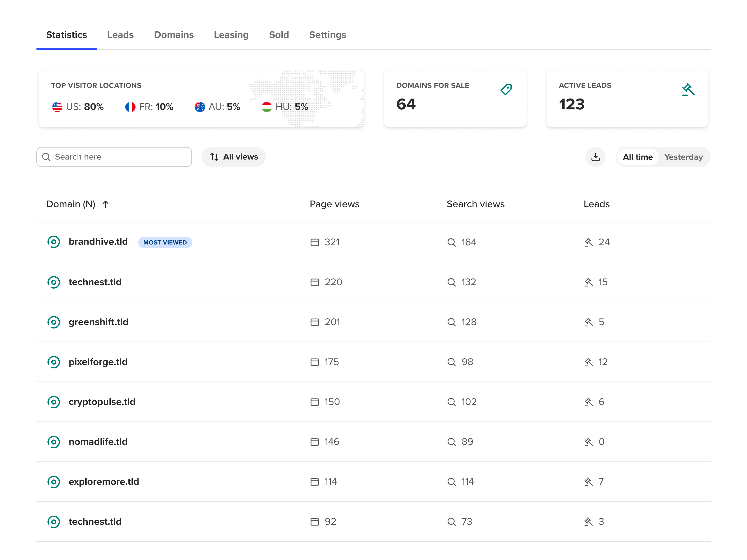Switch time range to Yesterday
This screenshot has width=747, height=560.
683,157
